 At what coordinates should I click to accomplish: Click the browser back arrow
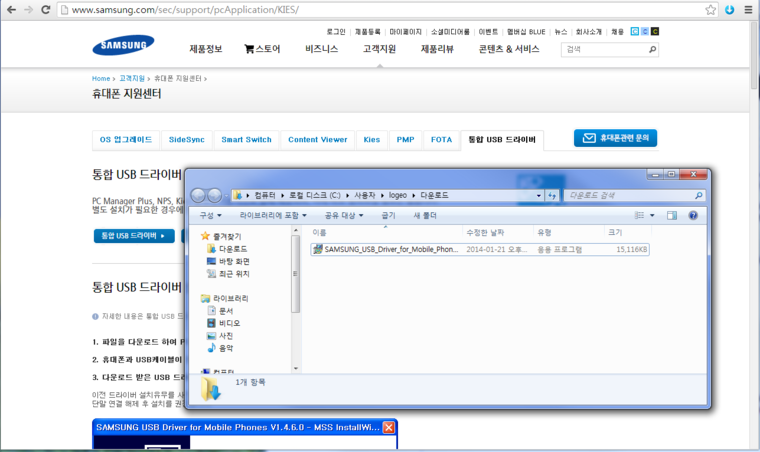click(x=11, y=10)
